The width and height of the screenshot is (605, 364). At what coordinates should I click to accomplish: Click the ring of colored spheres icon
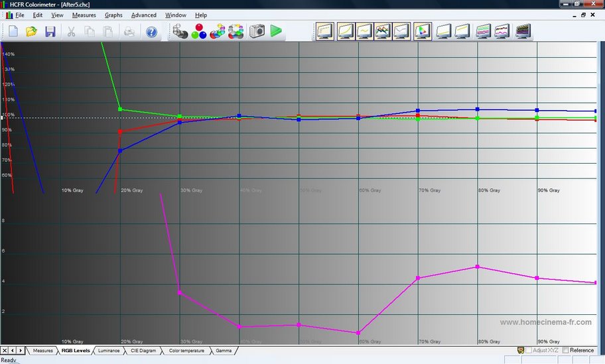[x=235, y=31]
